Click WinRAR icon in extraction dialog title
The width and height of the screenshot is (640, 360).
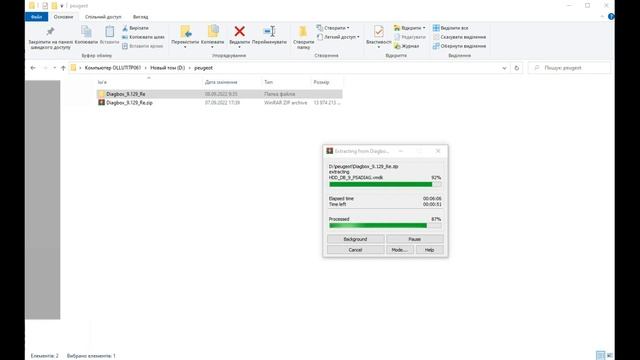[329, 151]
